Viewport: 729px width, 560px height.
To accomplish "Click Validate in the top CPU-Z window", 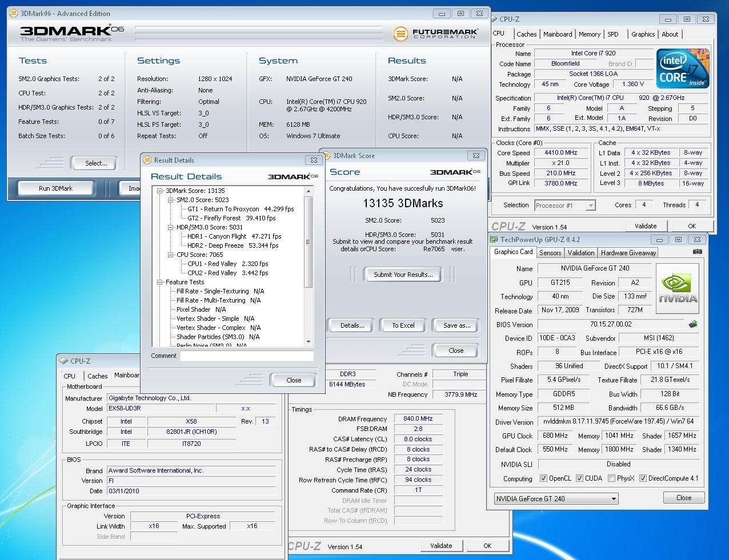I will [x=646, y=226].
